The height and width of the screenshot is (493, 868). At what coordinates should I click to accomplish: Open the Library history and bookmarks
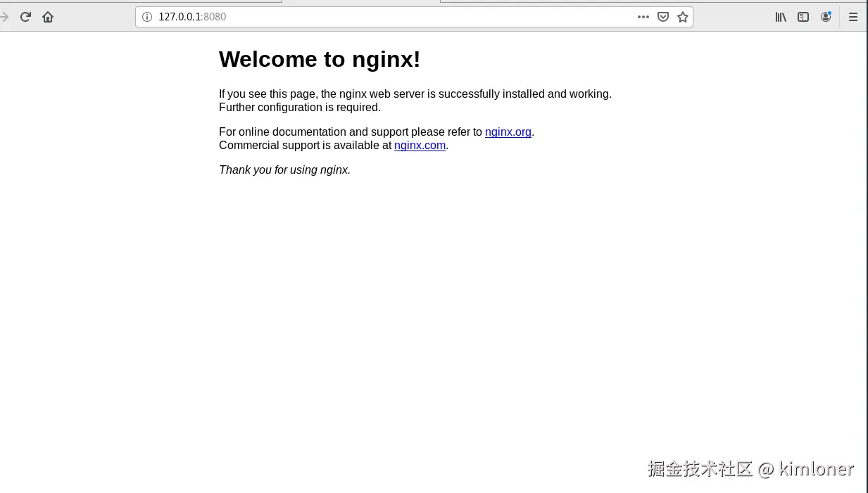point(781,17)
